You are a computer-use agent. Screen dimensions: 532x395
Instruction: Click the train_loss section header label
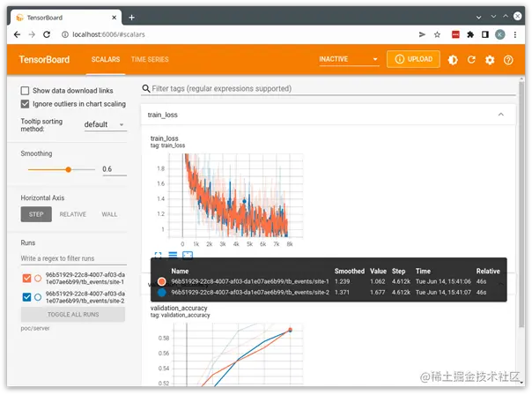pyautogui.click(x=163, y=115)
